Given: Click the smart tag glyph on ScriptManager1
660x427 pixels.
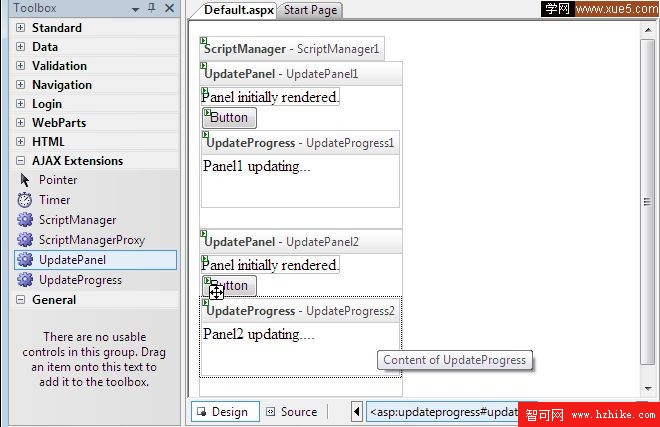Looking at the screenshot, I should click(x=203, y=41).
